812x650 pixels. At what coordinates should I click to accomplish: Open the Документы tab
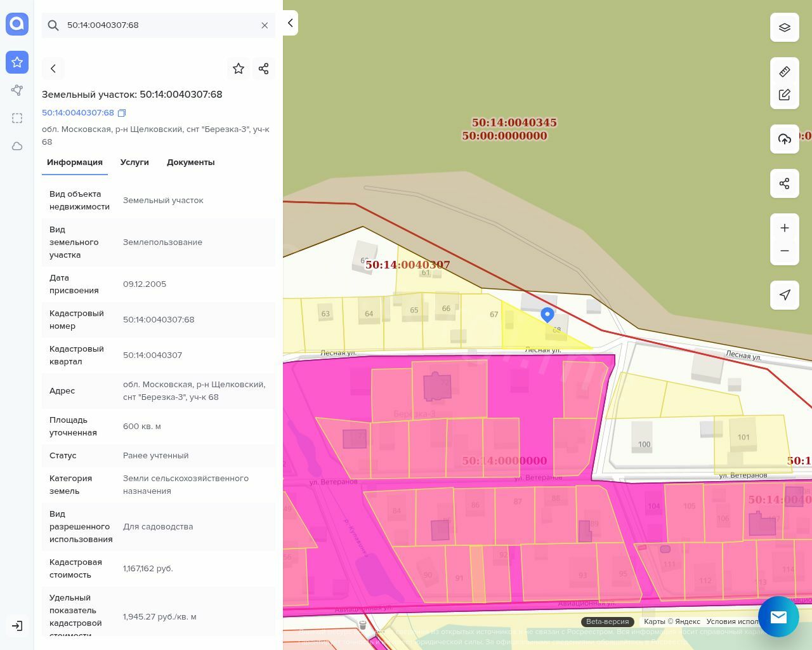click(x=190, y=162)
